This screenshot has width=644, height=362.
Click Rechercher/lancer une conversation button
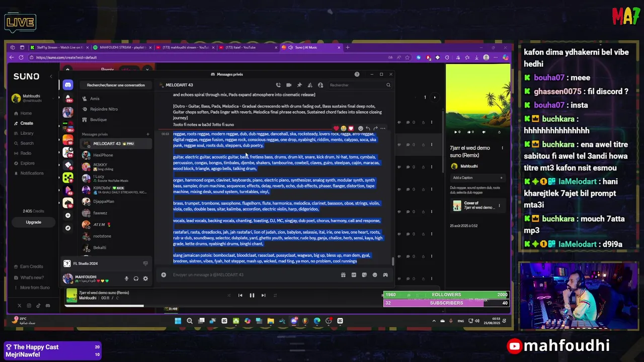click(x=116, y=85)
